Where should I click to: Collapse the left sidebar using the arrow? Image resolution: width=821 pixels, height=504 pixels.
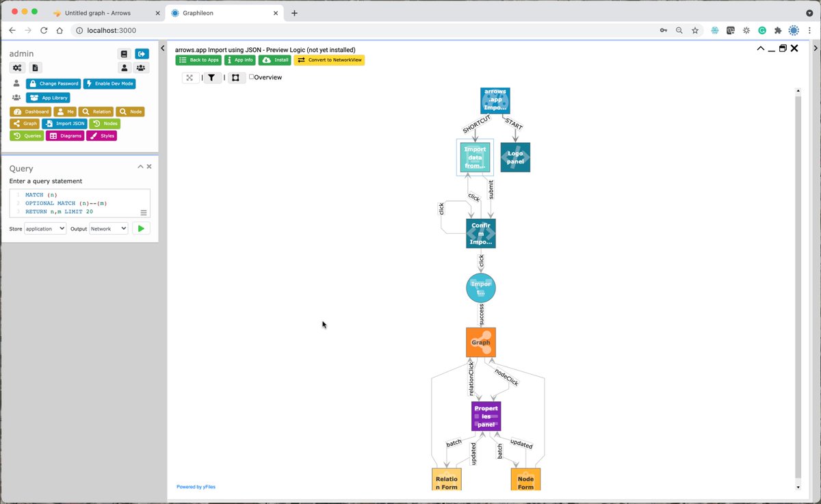click(163, 48)
